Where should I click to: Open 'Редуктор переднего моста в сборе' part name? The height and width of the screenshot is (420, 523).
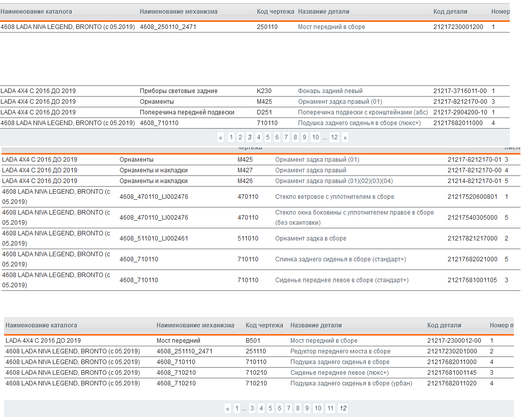click(340, 351)
